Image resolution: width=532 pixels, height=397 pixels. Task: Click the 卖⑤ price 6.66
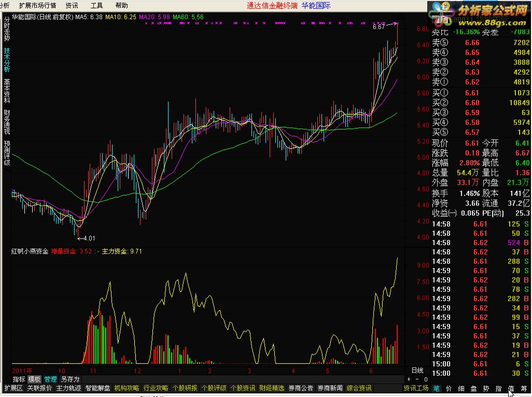(472, 42)
